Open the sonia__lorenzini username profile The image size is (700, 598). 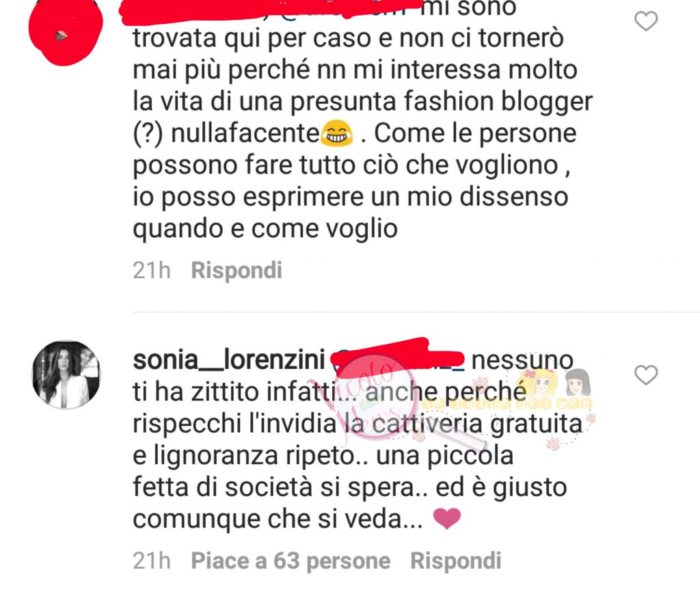point(229,360)
